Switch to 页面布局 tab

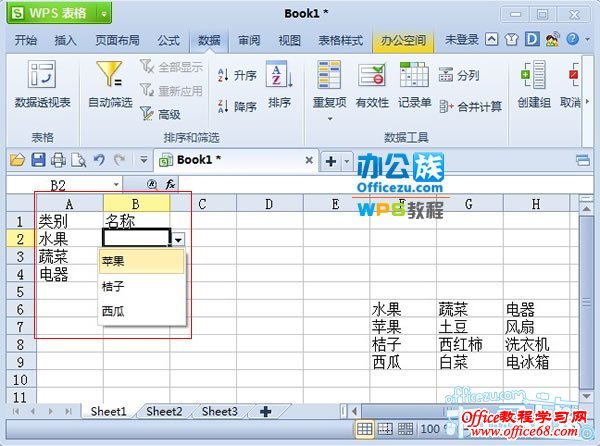coord(117,40)
